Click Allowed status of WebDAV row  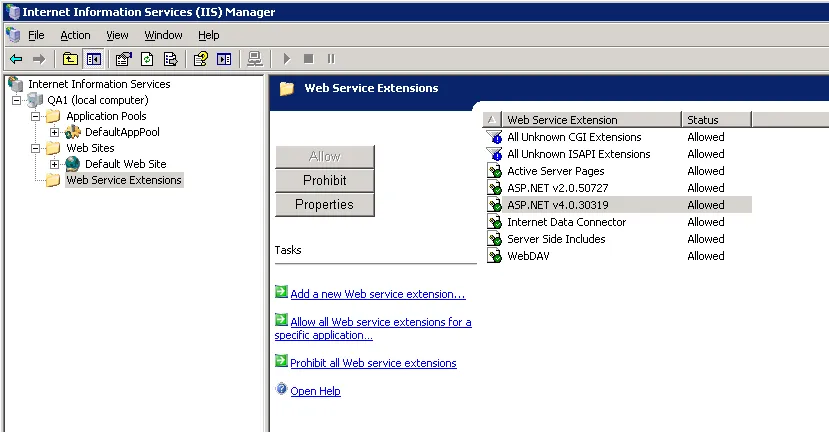(706, 256)
